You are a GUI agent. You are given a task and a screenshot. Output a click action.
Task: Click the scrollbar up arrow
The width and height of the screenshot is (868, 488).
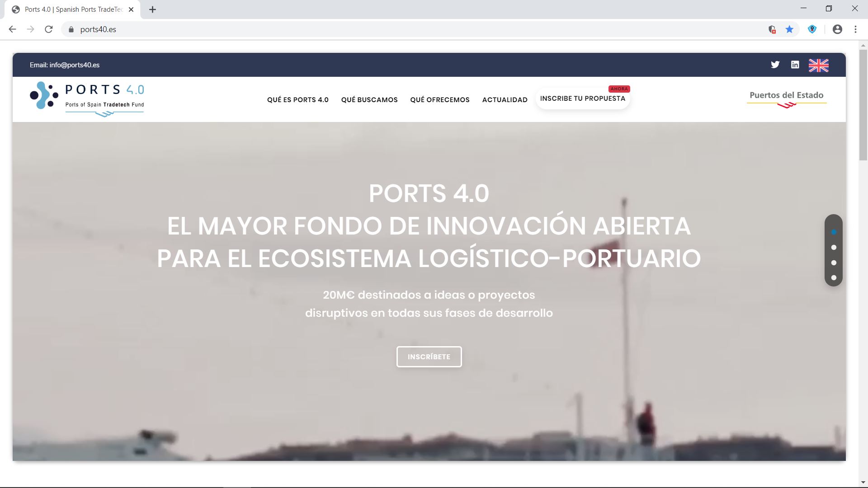[863, 46]
